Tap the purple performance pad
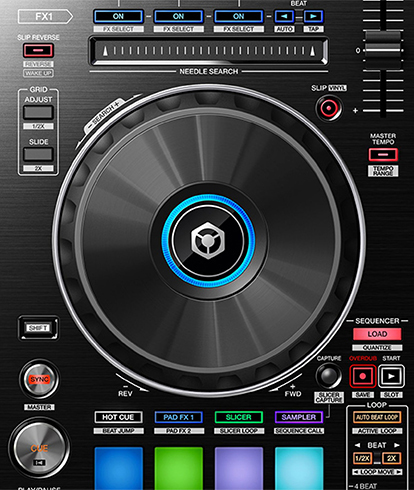The image size is (414, 490). click(239, 468)
